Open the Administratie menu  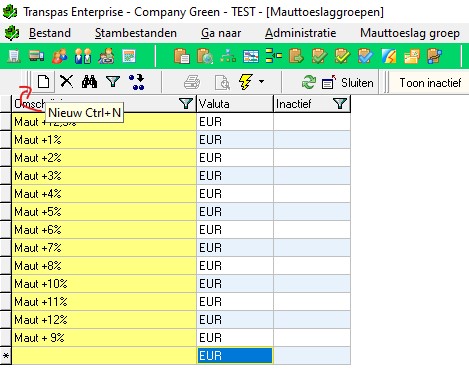click(x=301, y=33)
